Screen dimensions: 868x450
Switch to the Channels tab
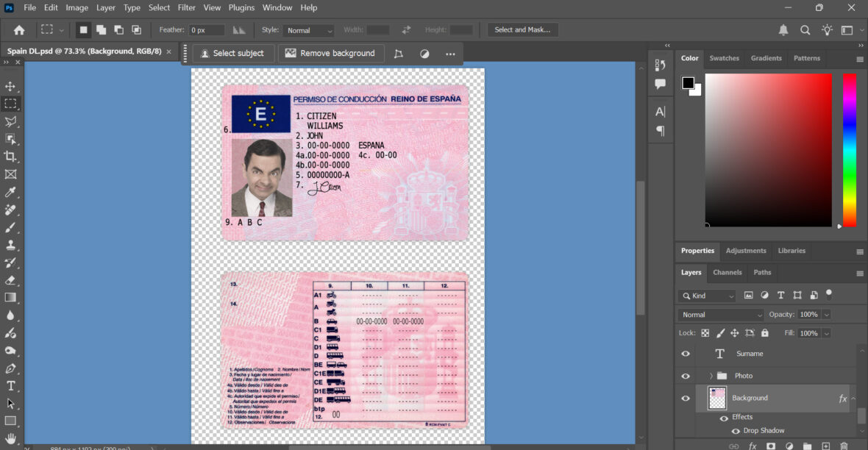coord(727,272)
